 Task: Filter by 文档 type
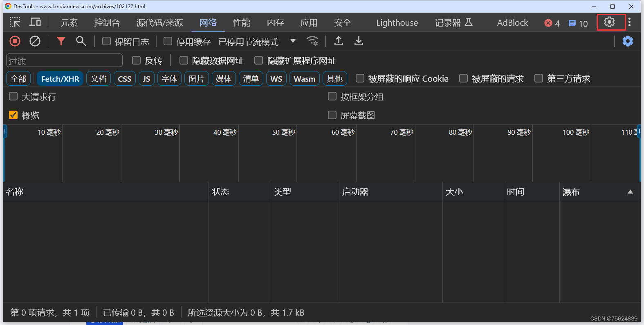pyautogui.click(x=99, y=78)
